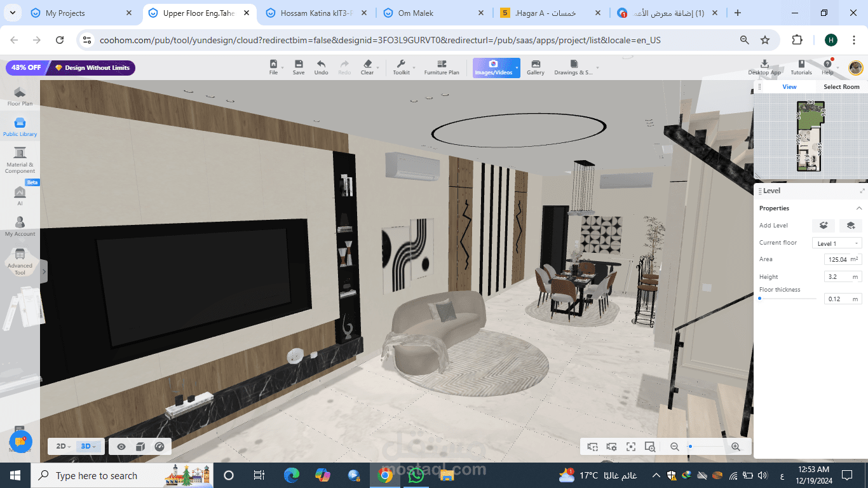
Task: Open the Floor Plan sidebar panel
Action: pos(20,97)
